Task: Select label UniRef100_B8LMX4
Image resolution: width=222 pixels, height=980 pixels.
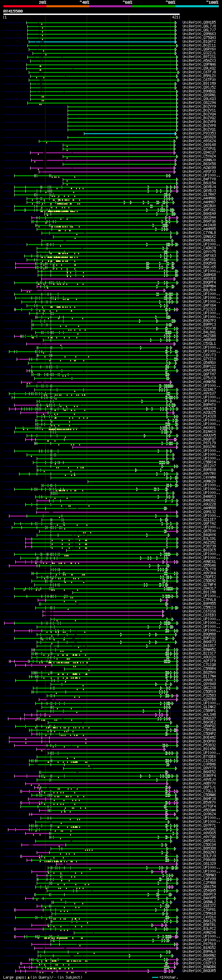Action: [x=199, y=290]
